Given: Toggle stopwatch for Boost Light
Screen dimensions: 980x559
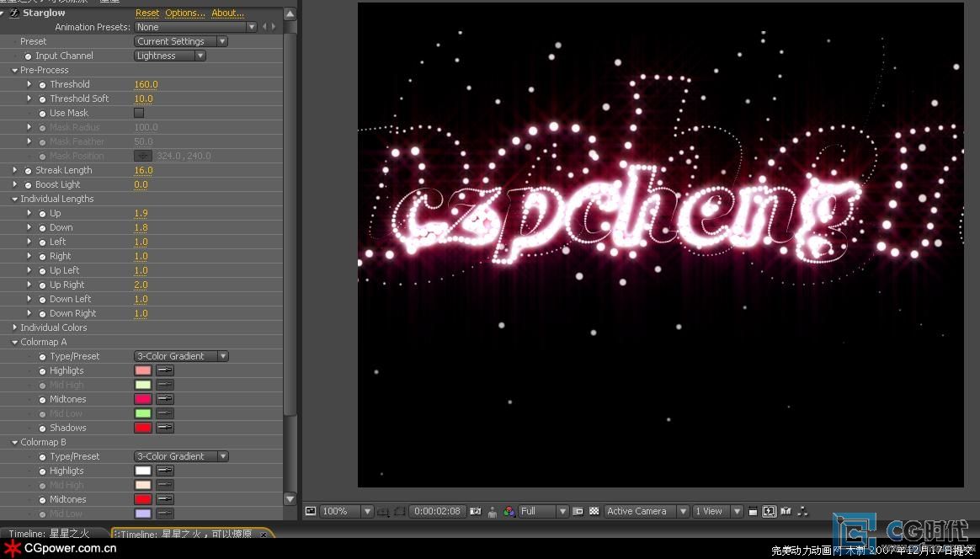Looking at the screenshot, I should [28, 184].
